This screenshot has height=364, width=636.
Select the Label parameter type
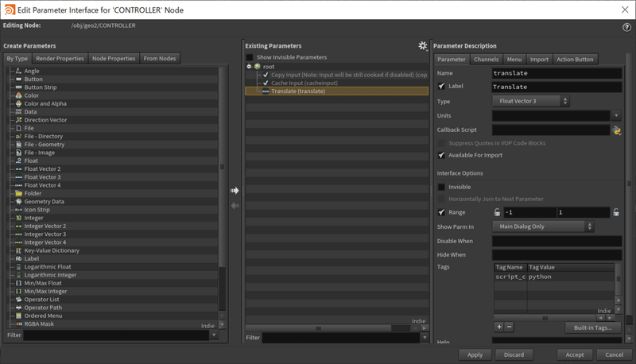point(32,258)
